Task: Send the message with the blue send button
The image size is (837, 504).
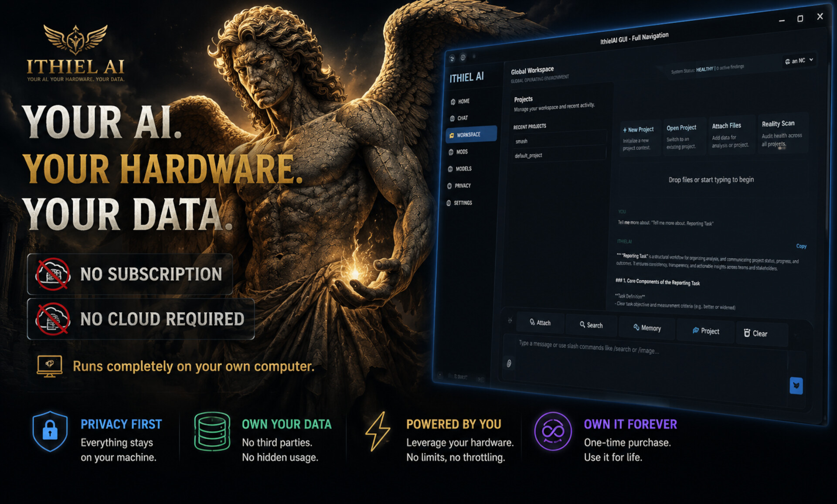Action: 796,386
